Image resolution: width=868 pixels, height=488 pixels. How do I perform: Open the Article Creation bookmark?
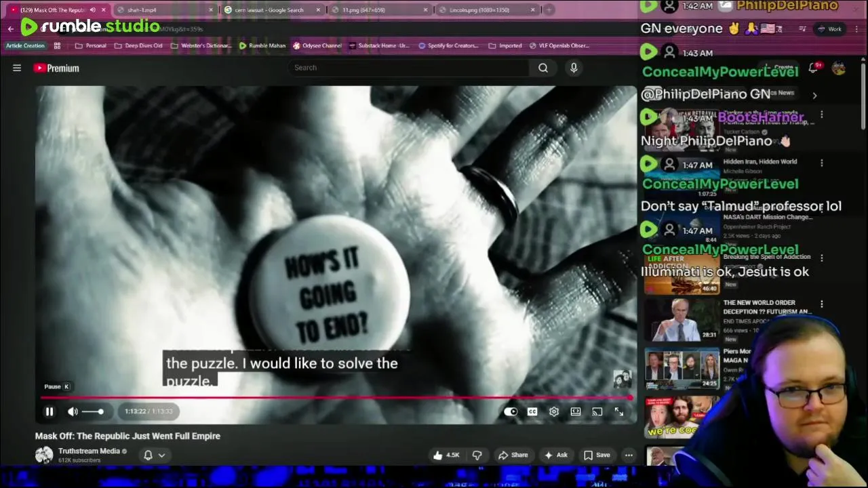pos(25,45)
